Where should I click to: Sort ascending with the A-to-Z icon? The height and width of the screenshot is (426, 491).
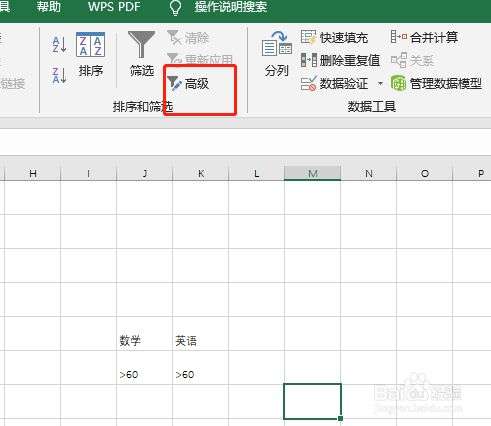click(59, 44)
